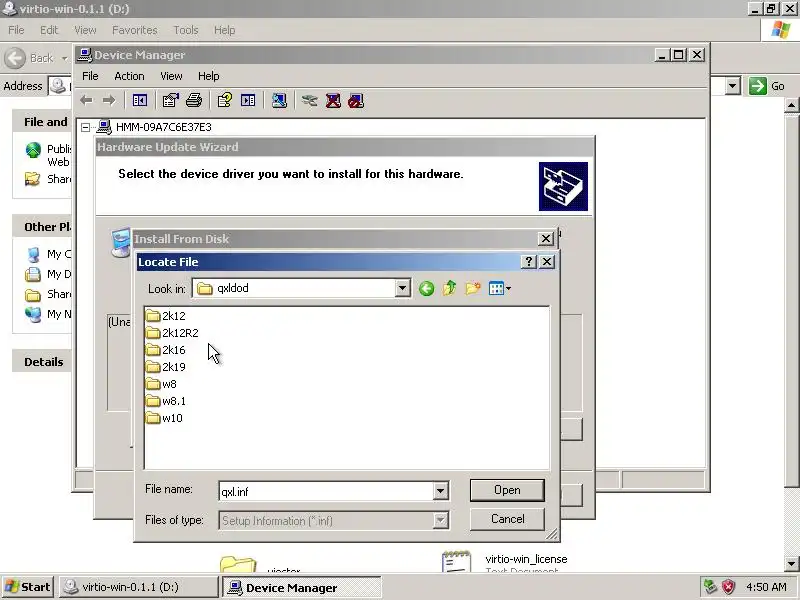This screenshot has width=800, height=600.
Task: Open virtio-win_license text document
Action: 506,561
